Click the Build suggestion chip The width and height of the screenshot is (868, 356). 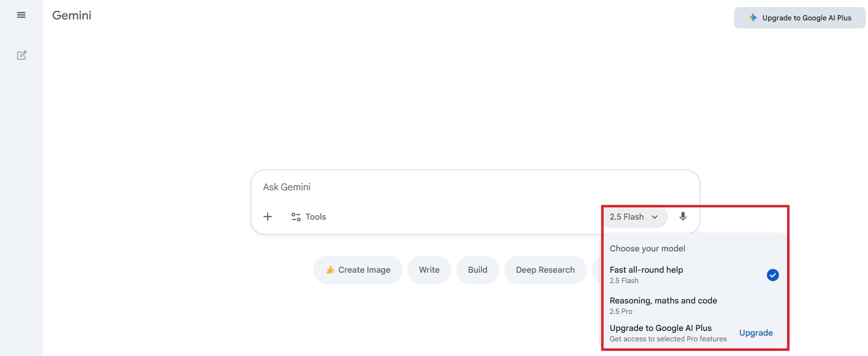pyautogui.click(x=477, y=270)
